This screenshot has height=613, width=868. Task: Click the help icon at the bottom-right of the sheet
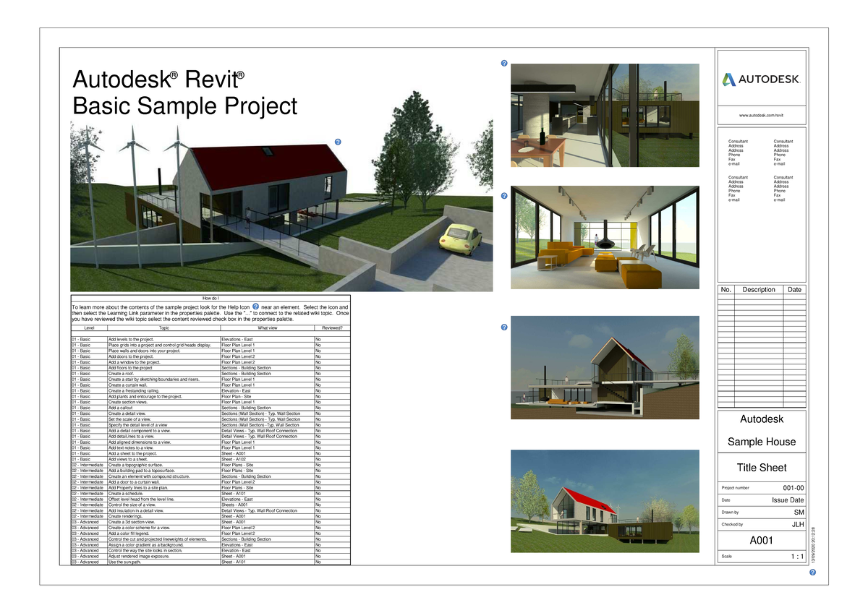[x=812, y=572]
